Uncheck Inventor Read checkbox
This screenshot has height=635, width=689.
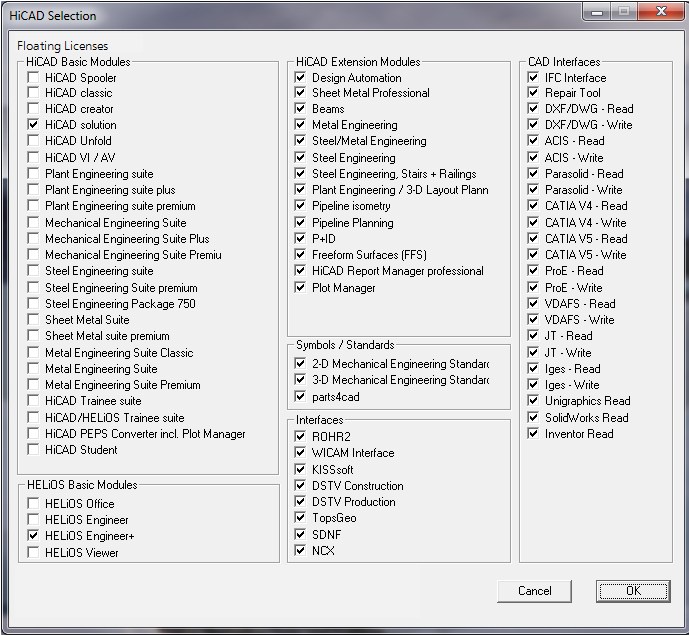tap(533, 434)
